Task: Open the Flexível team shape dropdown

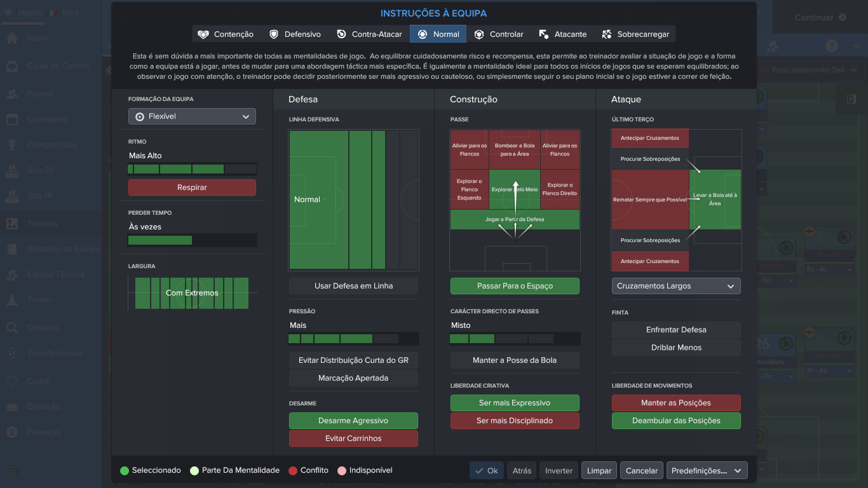Action: tap(192, 116)
